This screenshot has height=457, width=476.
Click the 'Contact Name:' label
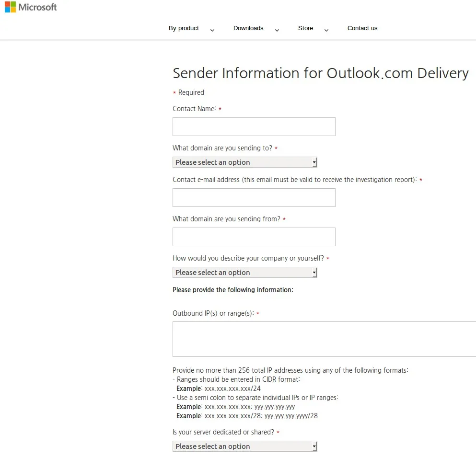(194, 109)
